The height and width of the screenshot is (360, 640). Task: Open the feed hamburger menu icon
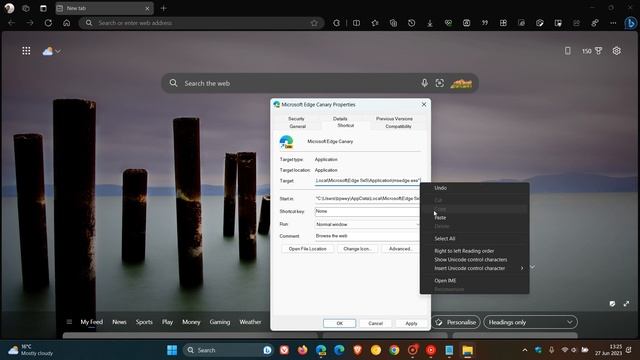pos(69,322)
